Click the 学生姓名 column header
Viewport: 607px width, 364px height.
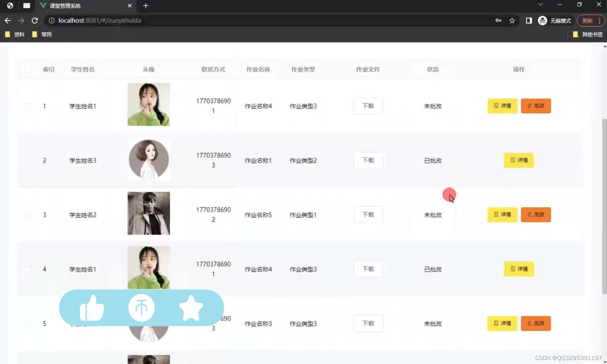coord(83,69)
